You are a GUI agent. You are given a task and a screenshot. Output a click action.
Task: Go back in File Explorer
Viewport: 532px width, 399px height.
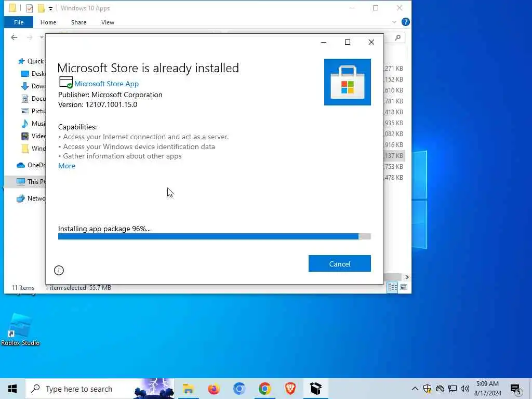click(x=14, y=37)
